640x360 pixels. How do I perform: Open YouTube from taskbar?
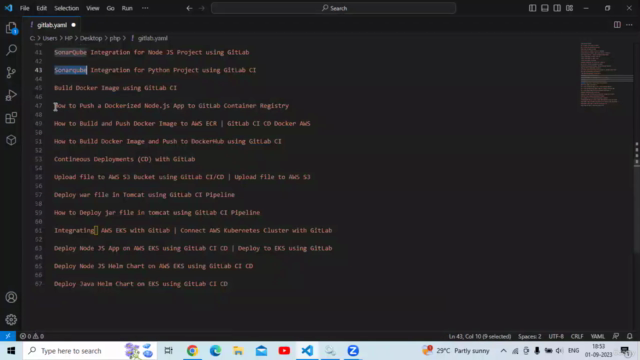[x=284, y=351]
